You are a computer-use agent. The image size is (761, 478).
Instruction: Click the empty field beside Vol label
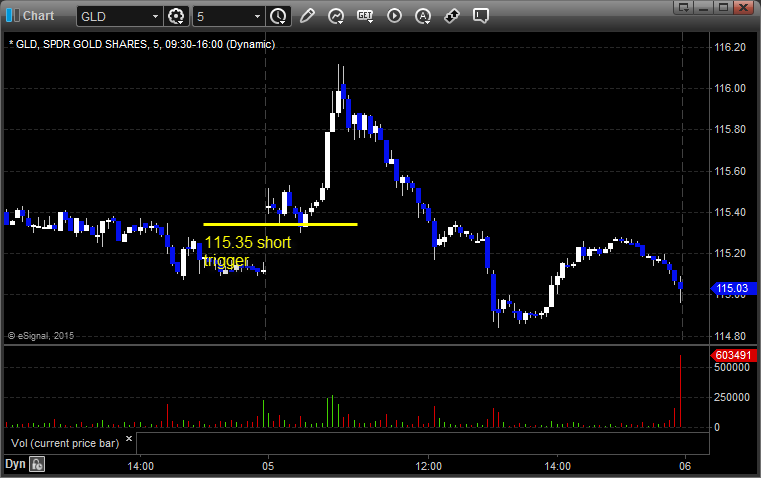(423, 443)
